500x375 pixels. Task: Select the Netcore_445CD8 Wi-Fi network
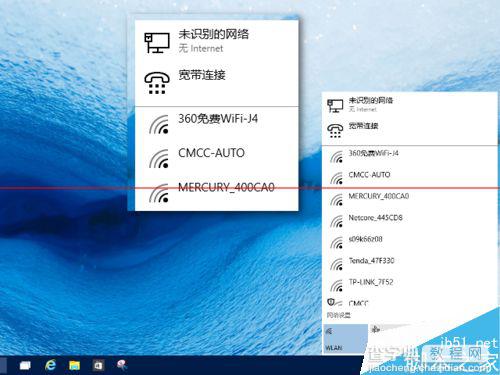point(410,220)
